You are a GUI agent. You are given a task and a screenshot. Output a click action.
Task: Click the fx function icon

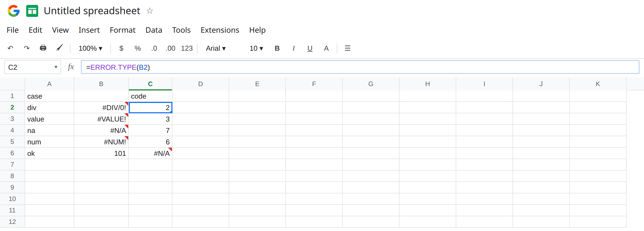[71, 67]
